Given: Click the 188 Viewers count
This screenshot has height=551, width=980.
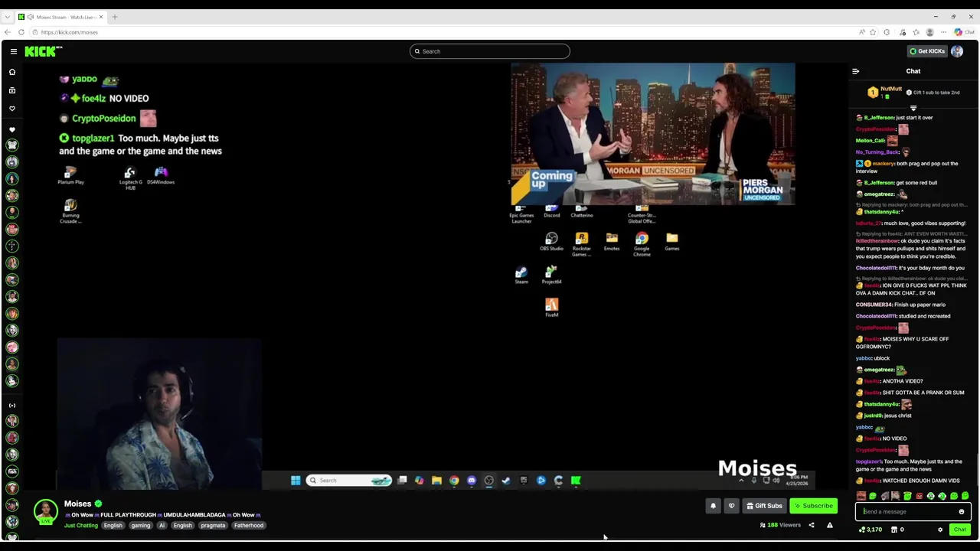Looking at the screenshot, I should click(780, 525).
